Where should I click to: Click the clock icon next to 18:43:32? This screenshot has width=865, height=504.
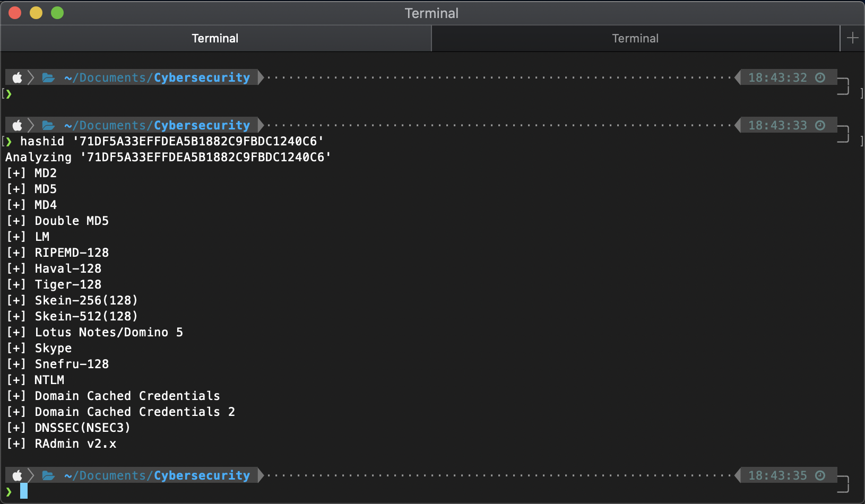(x=820, y=77)
